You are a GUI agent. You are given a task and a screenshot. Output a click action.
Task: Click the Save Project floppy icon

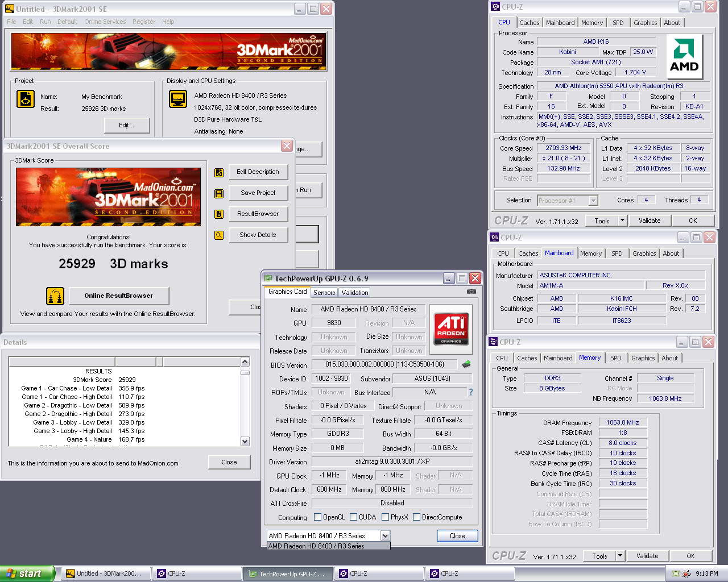click(x=219, y=193)
